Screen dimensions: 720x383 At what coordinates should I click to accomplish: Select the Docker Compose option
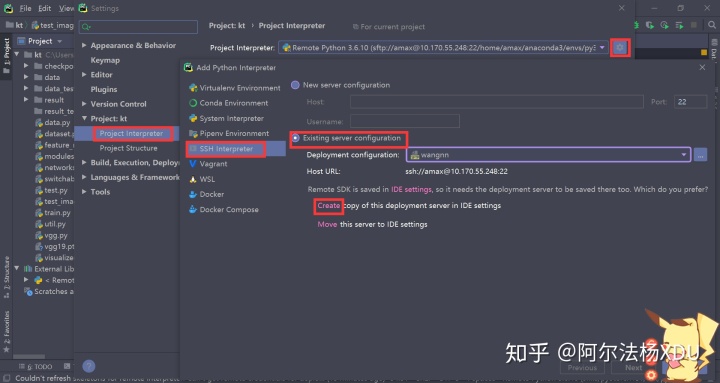click(224, 209)
